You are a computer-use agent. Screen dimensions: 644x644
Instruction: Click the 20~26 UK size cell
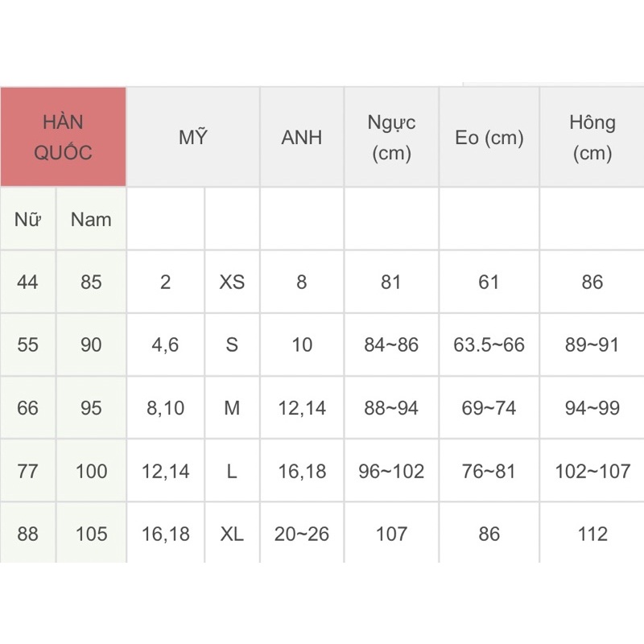point(302,533)
